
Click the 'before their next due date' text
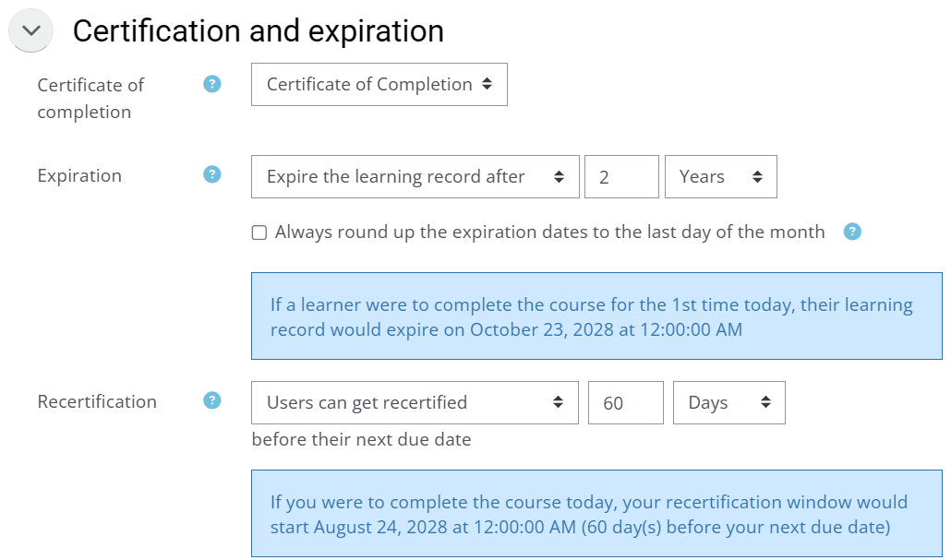(362, 439)
